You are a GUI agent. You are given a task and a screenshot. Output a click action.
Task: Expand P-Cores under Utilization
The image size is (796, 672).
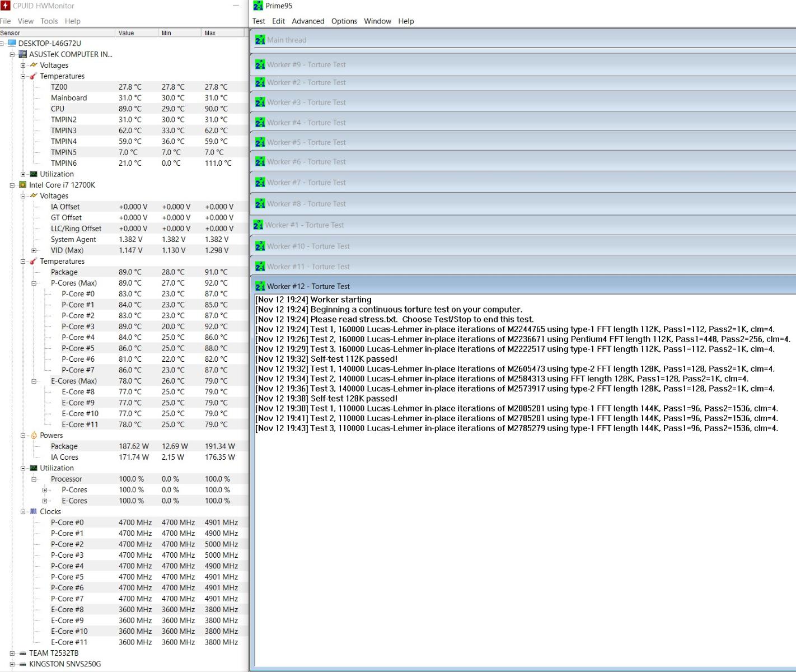click(45, 489)
